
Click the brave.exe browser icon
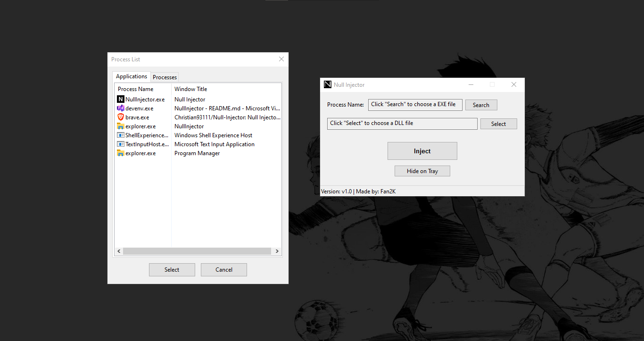click(x=121, y=117)
